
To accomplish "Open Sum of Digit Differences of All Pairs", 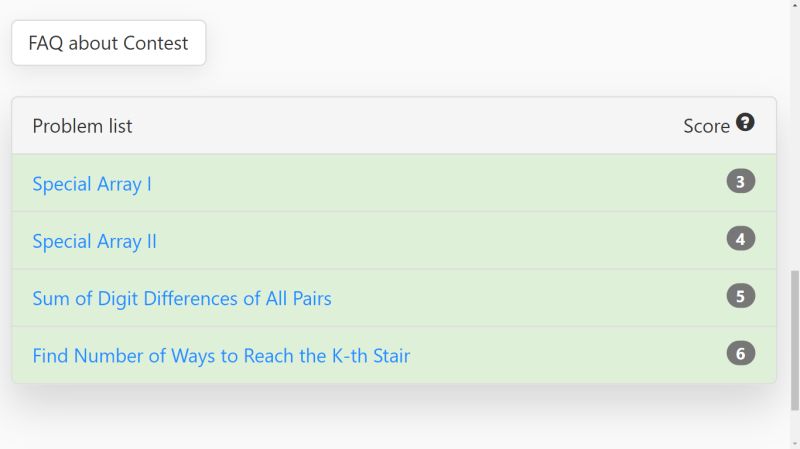I will point(181,298).
